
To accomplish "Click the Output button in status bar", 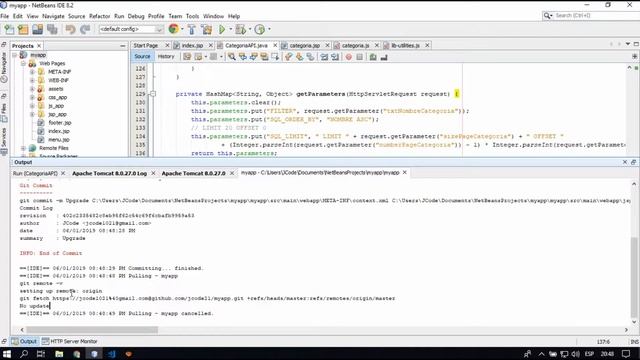I will (x=24, y=341).
